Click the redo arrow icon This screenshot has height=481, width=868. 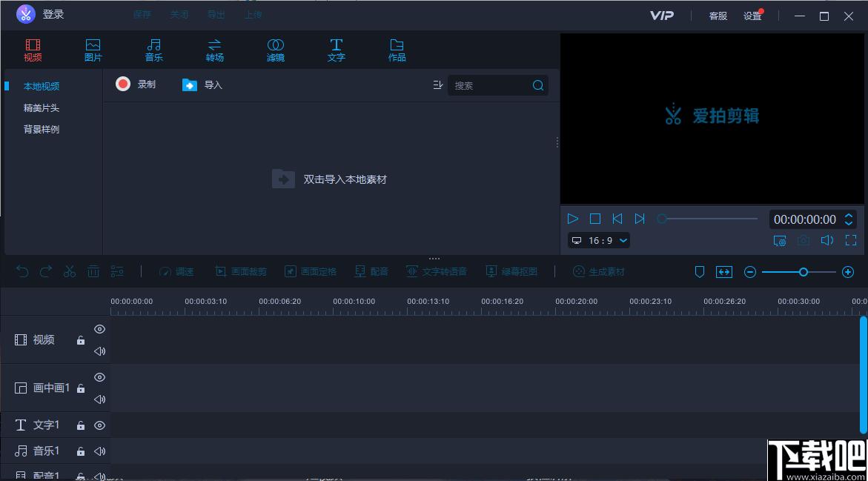click(x=46, y=271)
